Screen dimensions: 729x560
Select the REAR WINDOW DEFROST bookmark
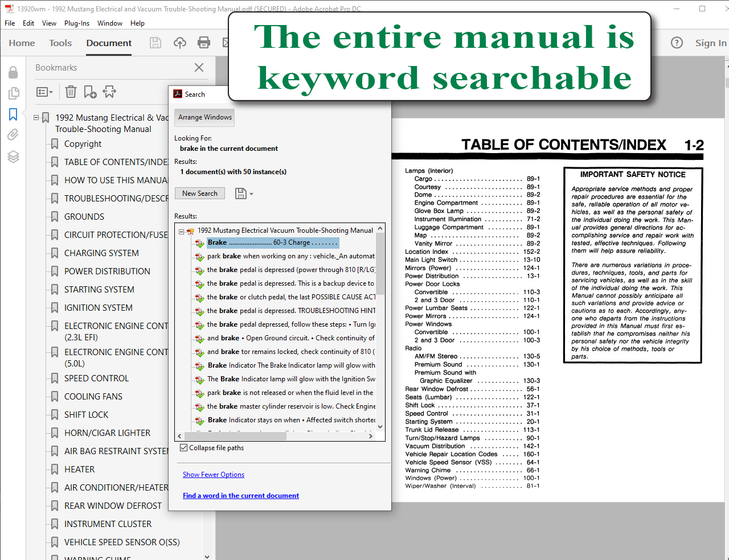tap(113, 506)
